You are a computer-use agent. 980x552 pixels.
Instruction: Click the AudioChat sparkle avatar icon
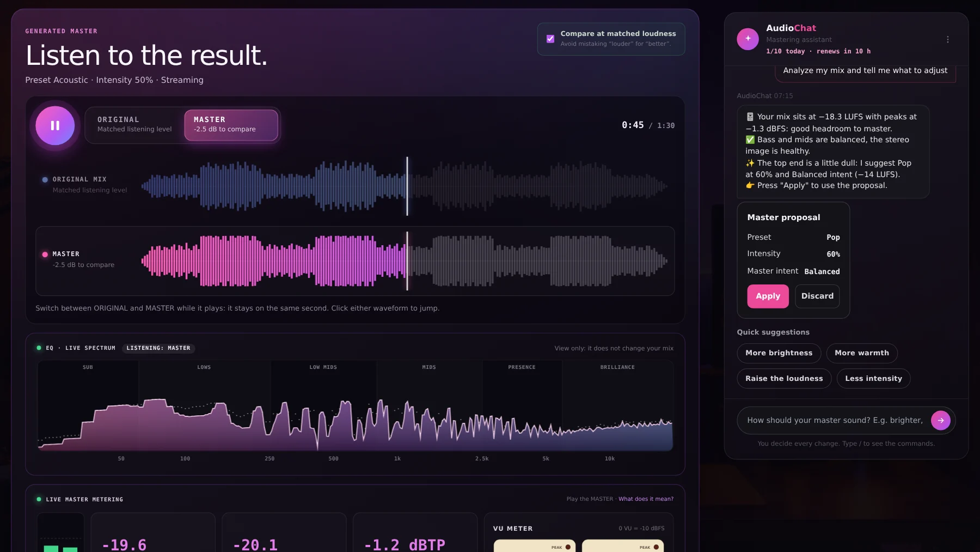pyautogui.click(x=748, y=39)
